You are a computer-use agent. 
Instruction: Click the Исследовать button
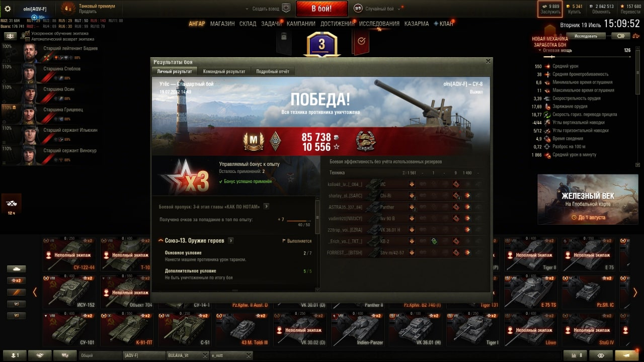(x=586, y=36)
